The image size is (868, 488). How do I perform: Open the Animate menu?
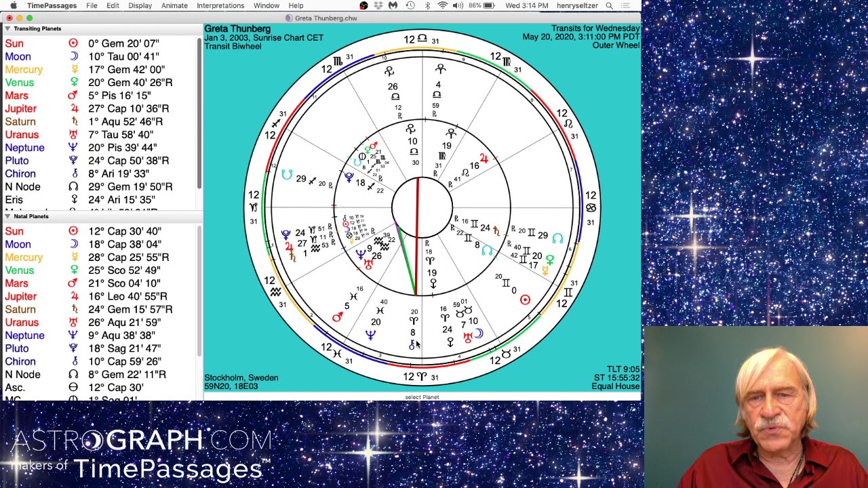pyautogui.click(x=174, y=5)
